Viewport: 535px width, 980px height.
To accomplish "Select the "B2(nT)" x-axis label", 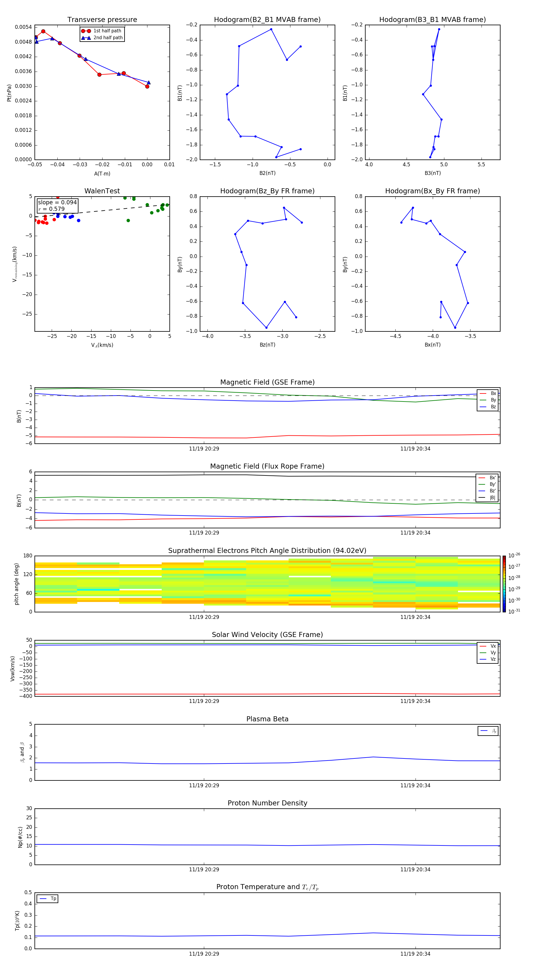I will pyautogui.click(x=267, y=173).
